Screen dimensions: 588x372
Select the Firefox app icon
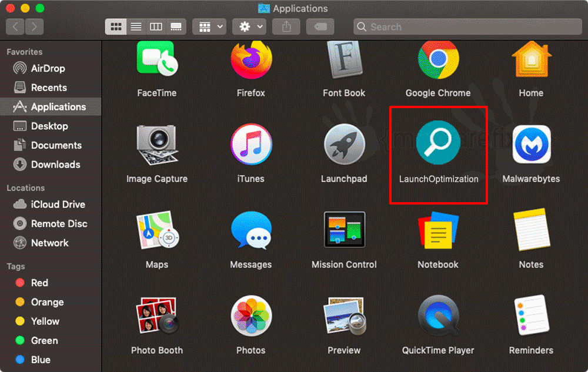251,59
